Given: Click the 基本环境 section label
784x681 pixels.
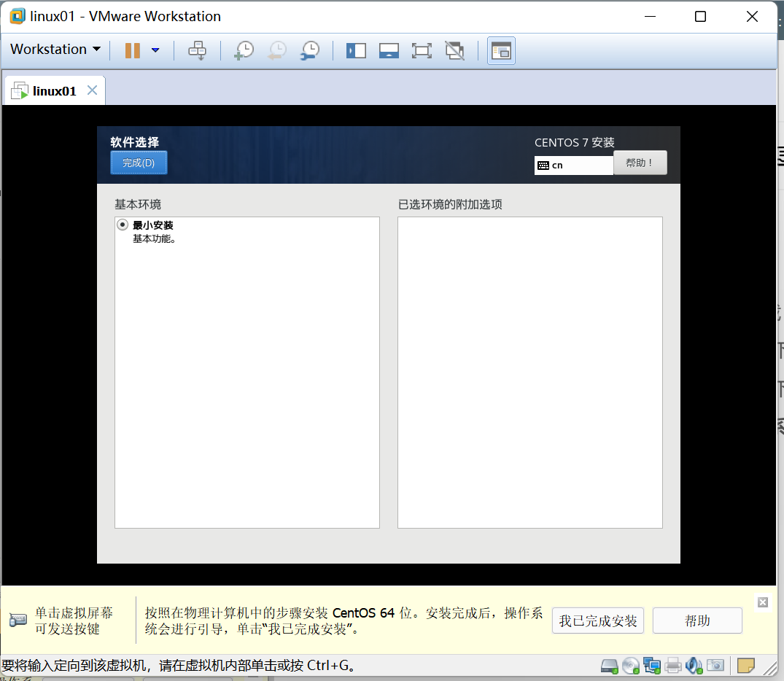Looking at the screenshot, I should [138, 204].
